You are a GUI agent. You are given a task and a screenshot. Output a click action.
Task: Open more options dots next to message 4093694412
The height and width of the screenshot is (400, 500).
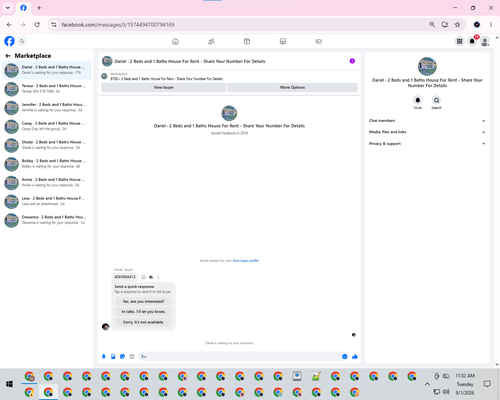pyautogui.click(x=158, y=277)
